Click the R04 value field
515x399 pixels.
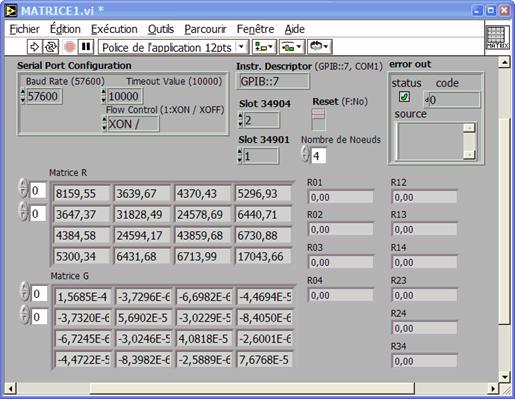click(341, 295)
